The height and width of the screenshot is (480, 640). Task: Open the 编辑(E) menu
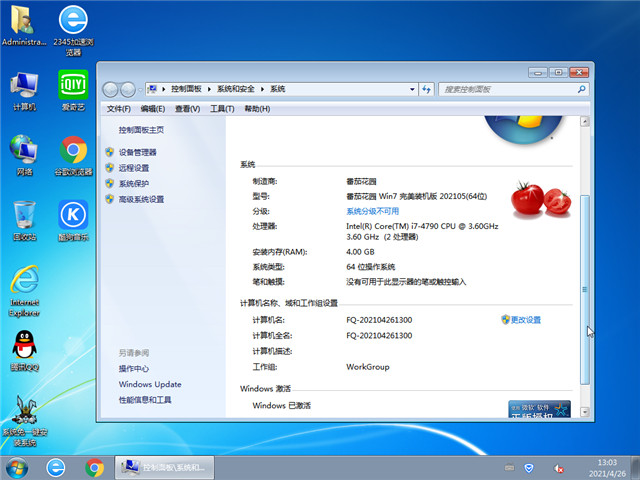tap(153, 109)
